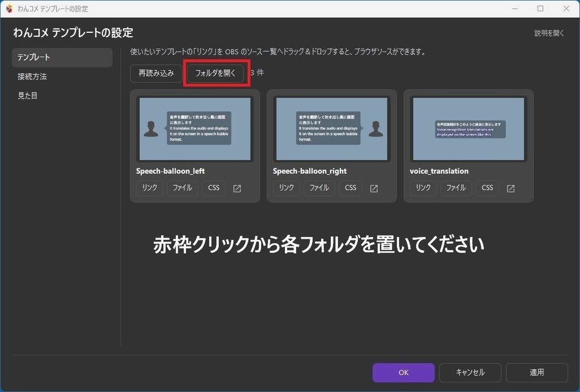Click ファイル button for Speech-balloon_right

[319, 188]
